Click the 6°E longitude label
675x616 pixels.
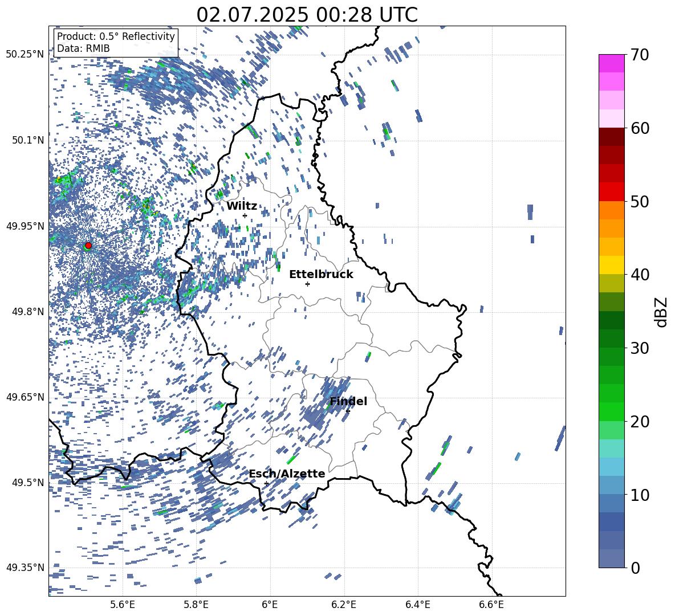(270, 605)
